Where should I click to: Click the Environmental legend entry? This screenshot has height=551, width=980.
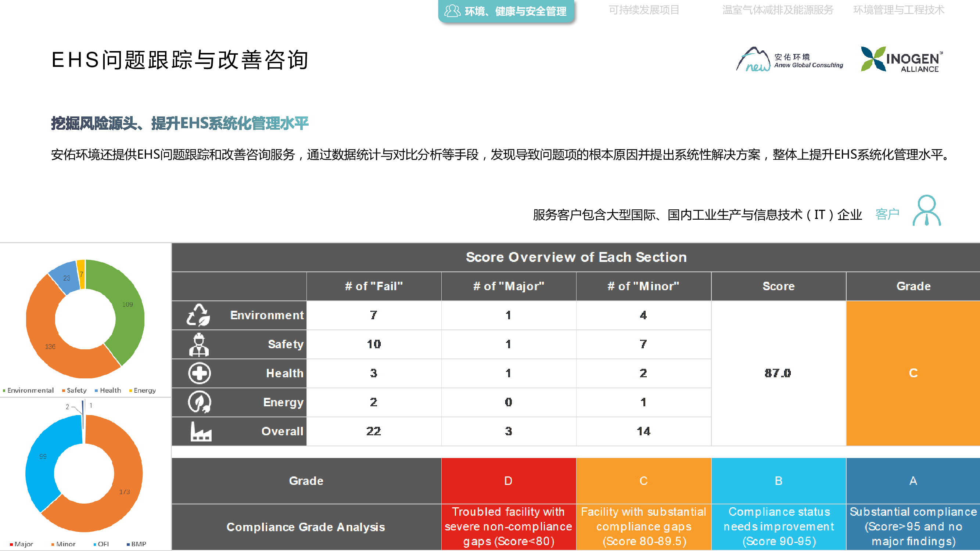(28, 390)
